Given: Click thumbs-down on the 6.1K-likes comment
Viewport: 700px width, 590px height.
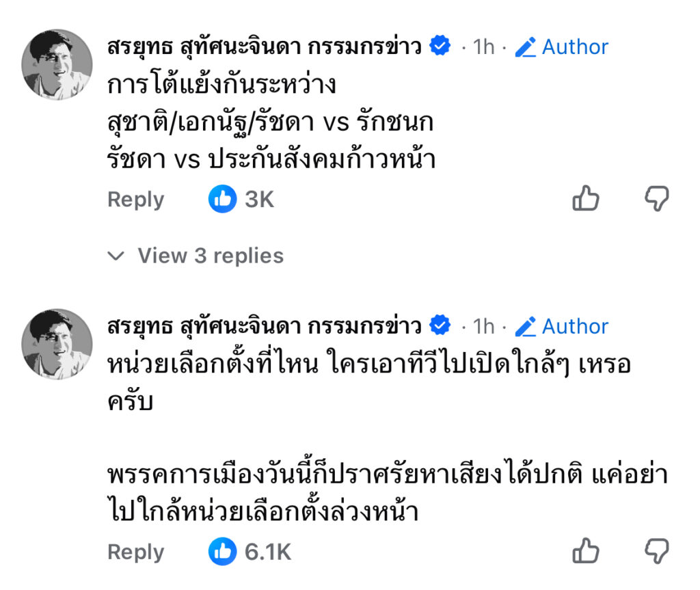Looking at the screenshot, I should [x=657, y=552].
